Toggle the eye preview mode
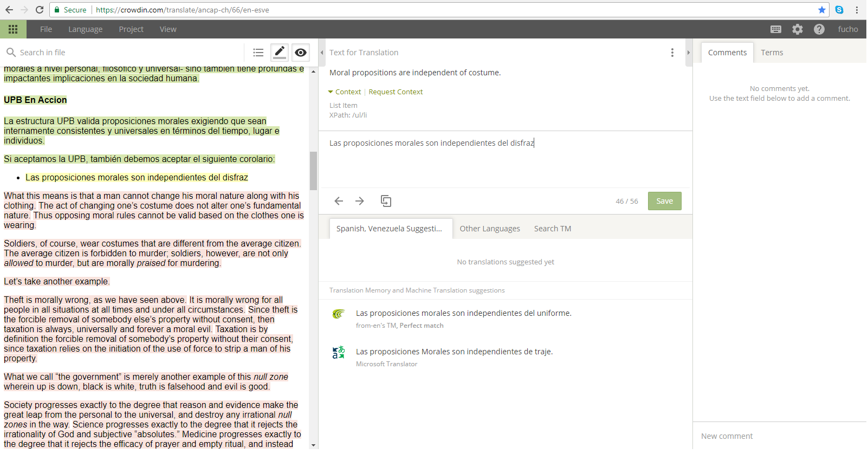The height and width of the screenshot is (467, 868). (x=301, y=52)
